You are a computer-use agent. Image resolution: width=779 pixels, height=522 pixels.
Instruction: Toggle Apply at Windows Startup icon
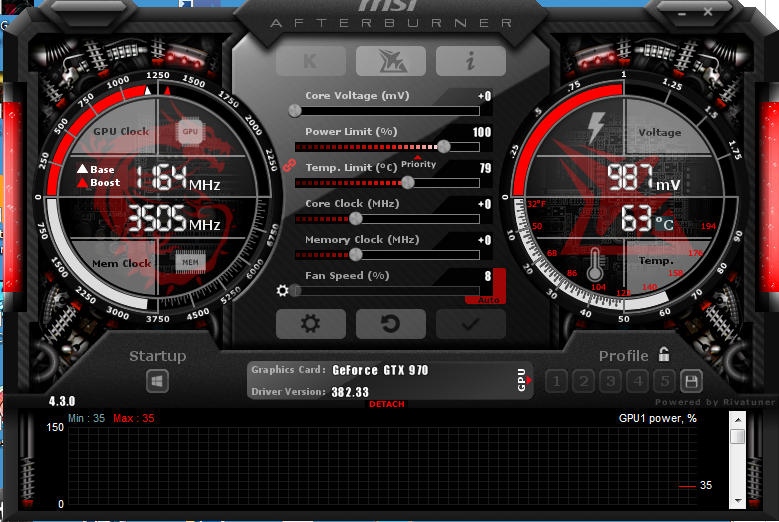(157, 381)
